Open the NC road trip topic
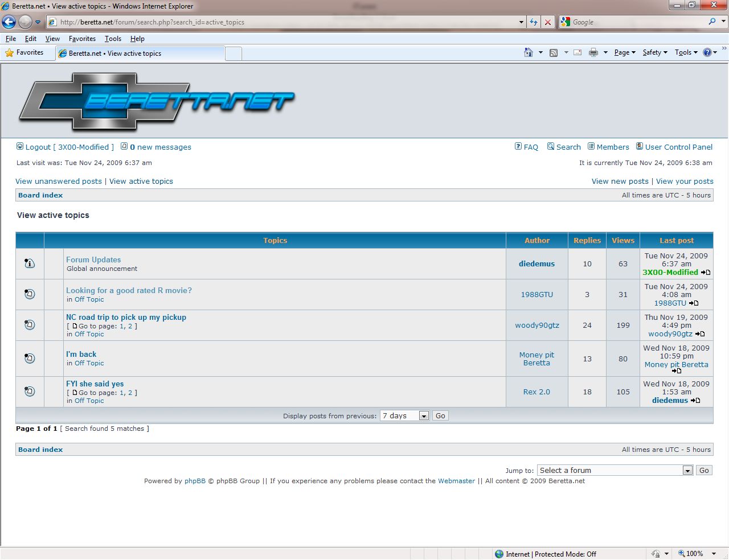This screenshot has width=729, height=560. pos(126,318)
